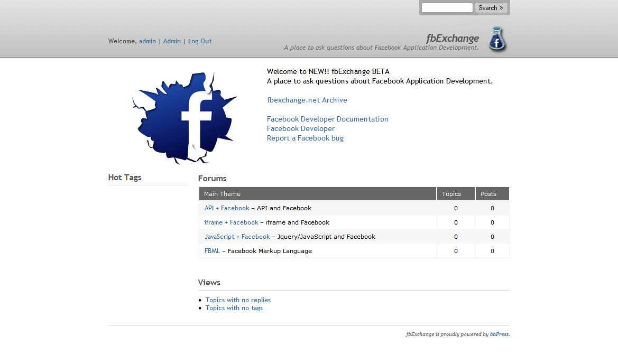Open the API + Facebook forum
Viewport: 618px width, 364px height.
coord(227,208)
